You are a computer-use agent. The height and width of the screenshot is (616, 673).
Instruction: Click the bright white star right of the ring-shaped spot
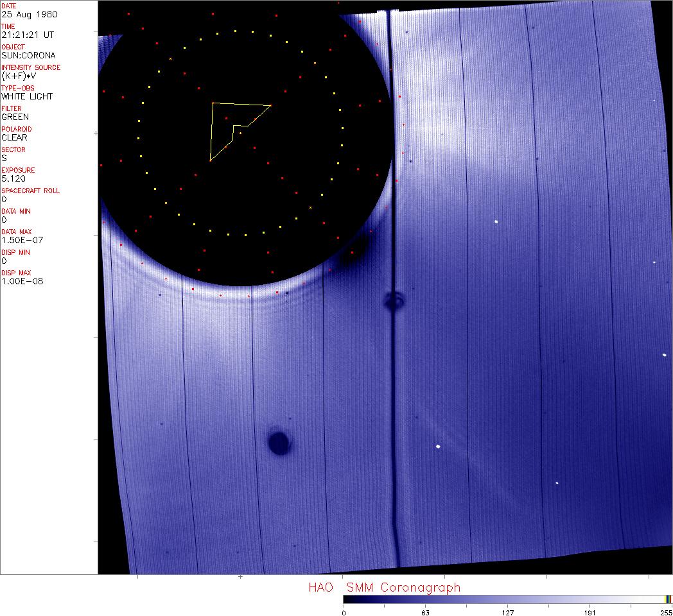pyautogui.click(x=496, y=221)
